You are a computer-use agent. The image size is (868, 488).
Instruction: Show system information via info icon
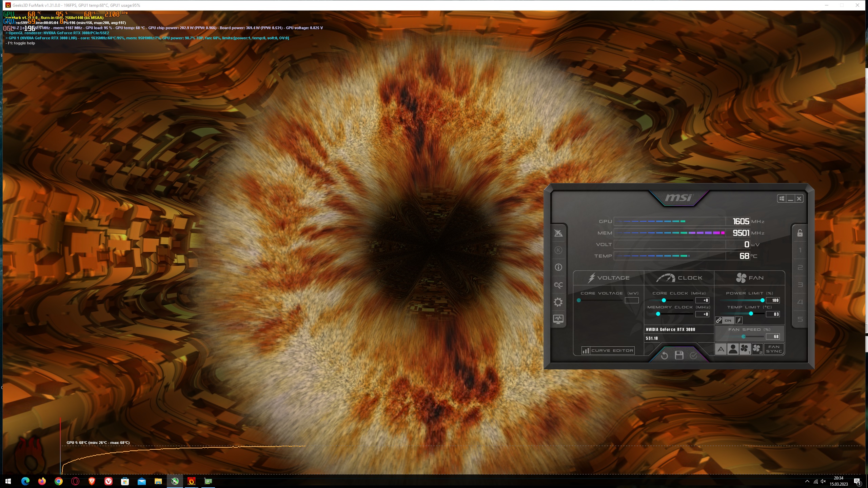click(558, 267)
